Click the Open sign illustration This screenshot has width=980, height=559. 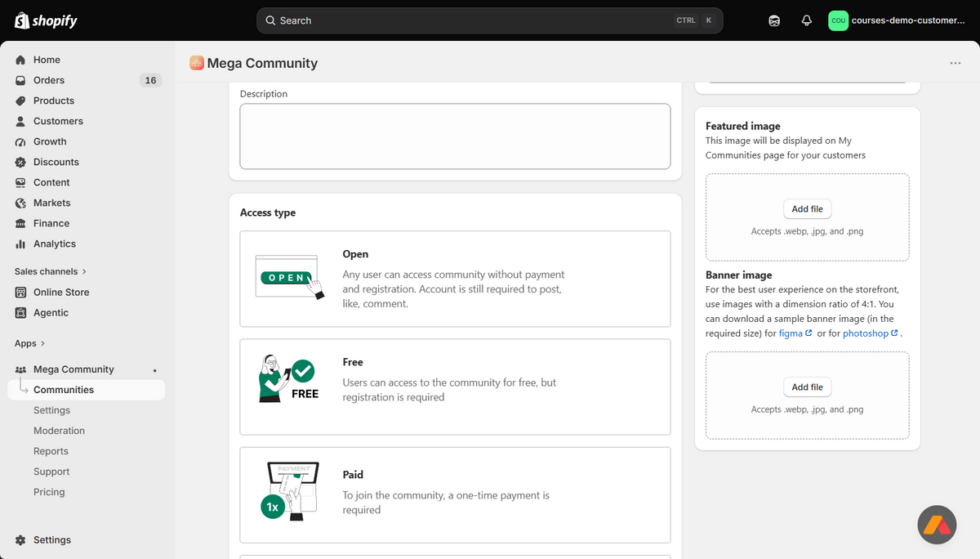(290, 278)
